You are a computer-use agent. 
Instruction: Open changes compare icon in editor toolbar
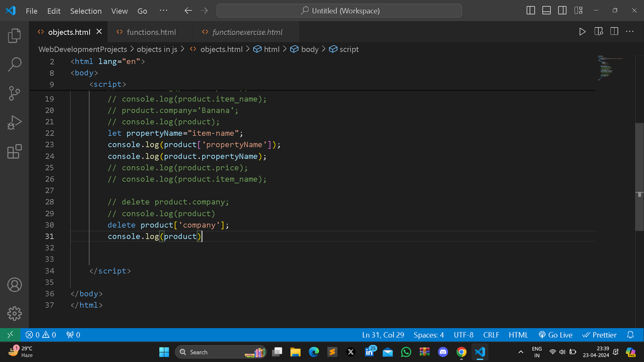598,32
